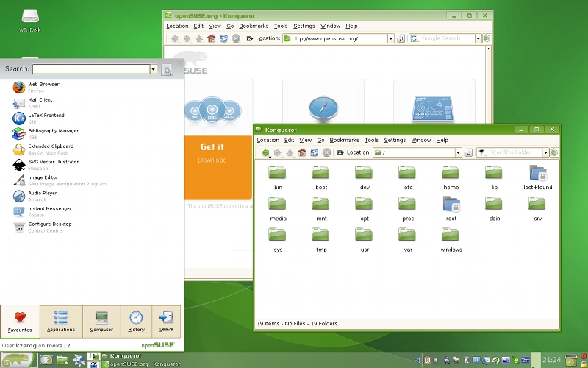Launch Firefox Web Browser from favourites

click(35, 88)
